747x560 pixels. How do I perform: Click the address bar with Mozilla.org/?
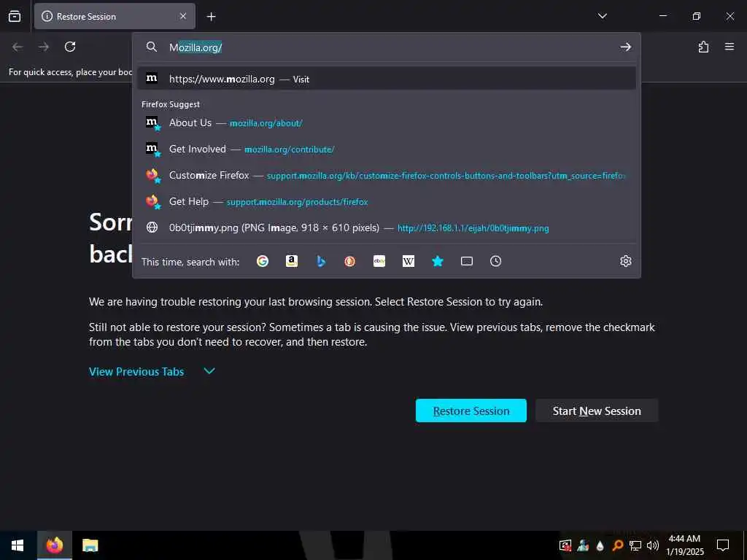(x=386, y=47)
